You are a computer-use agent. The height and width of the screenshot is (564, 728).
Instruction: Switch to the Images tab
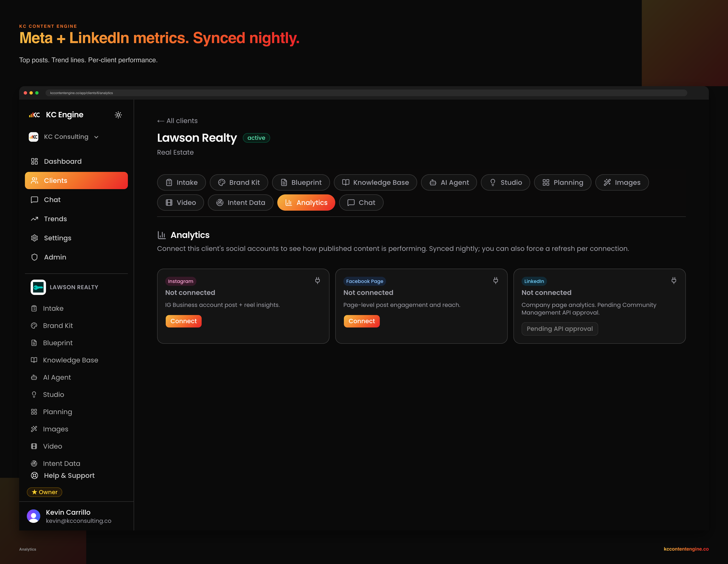(x=622, y=183)
